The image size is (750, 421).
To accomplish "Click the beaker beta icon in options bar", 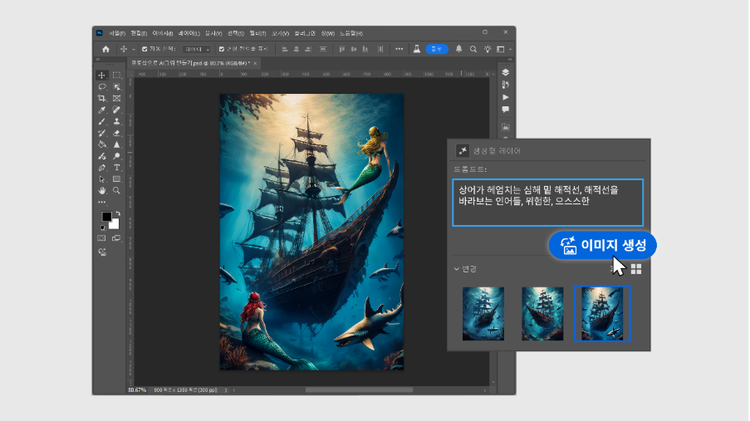I will (x=417, y=49).
